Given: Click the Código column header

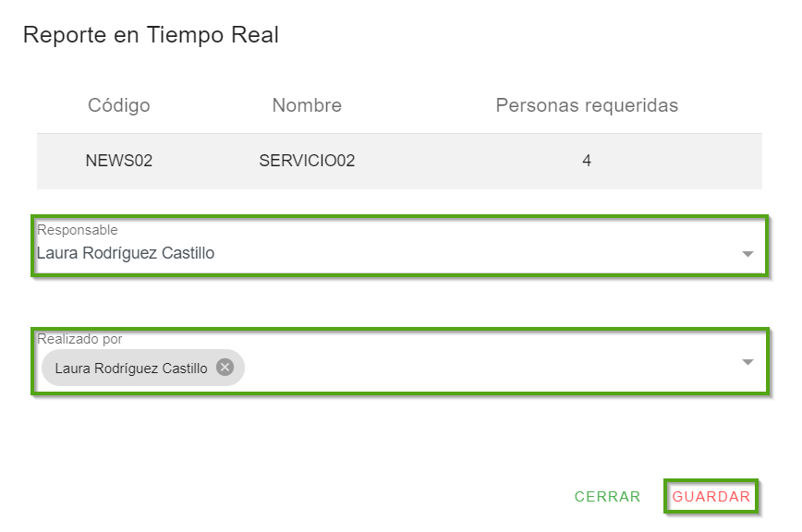Looking at the screenshot, I should pyautogui.click(x=118, y=105).
